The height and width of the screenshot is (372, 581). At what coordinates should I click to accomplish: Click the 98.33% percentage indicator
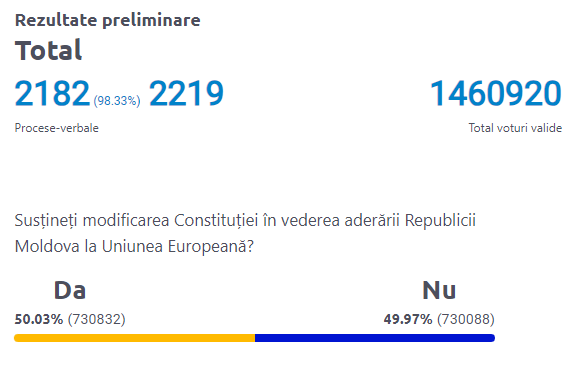click(x=117, y=101)
